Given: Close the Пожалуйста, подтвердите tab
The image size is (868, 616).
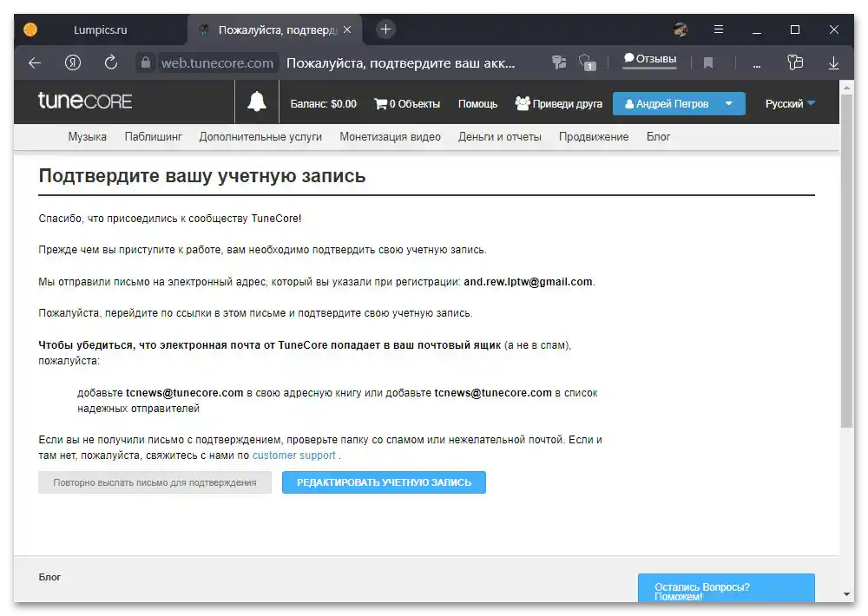Looking at the screenshot, I should click(347, 29).
